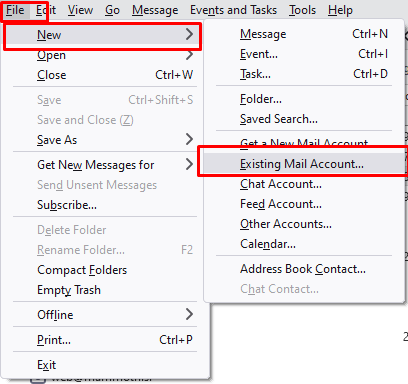Select Existing Mail Account option

(304, 164)
